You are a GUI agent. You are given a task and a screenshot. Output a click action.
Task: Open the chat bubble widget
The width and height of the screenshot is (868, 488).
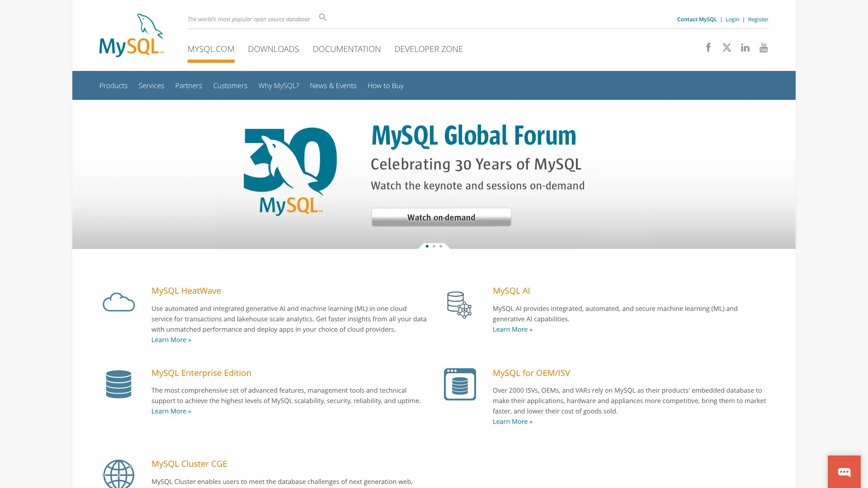(844, 472)
